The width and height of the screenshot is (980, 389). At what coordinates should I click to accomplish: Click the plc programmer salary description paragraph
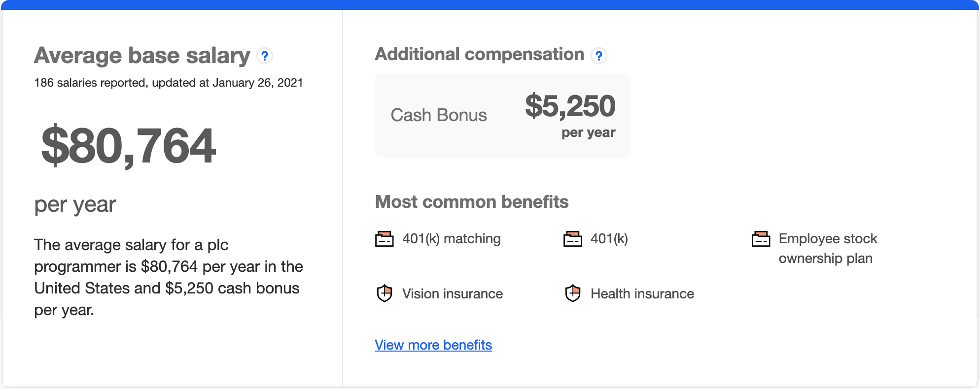pyautogui.click(x=168, y=277)
